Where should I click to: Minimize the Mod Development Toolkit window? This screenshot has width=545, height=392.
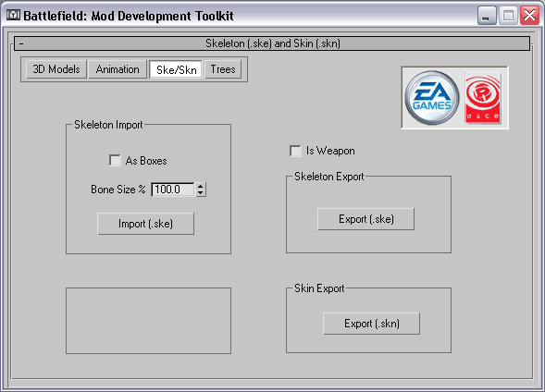tap(487, 16)
